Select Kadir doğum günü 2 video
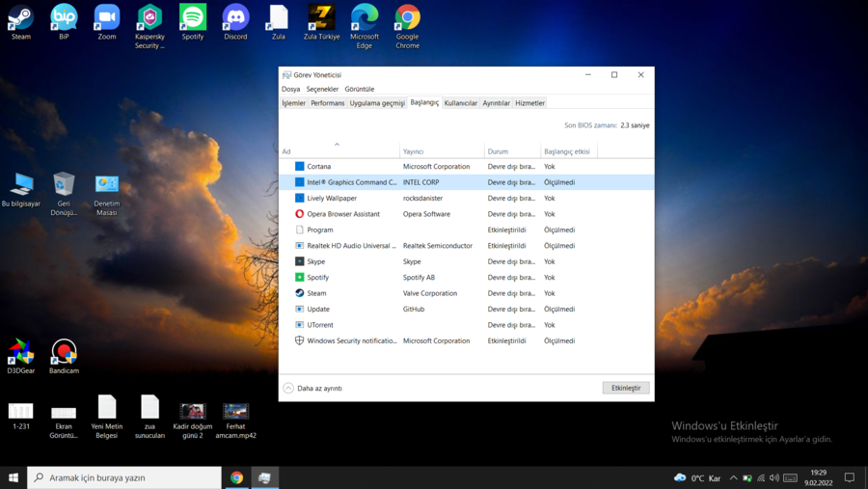 193,421
